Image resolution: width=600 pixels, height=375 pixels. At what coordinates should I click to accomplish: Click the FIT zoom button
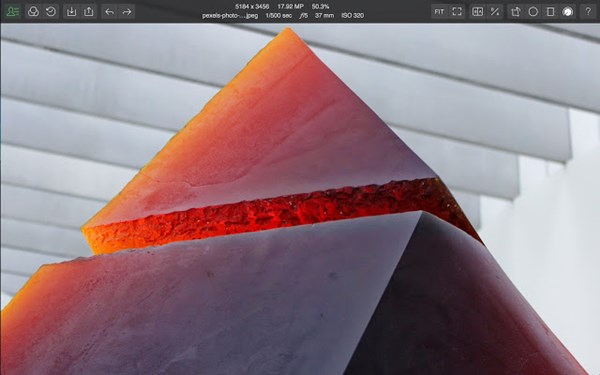439,11
